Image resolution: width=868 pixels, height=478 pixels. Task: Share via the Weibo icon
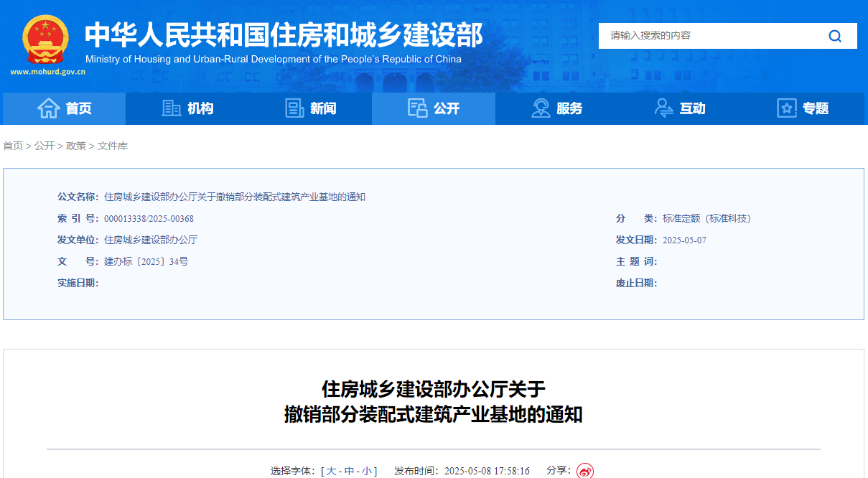pos(585,472)
